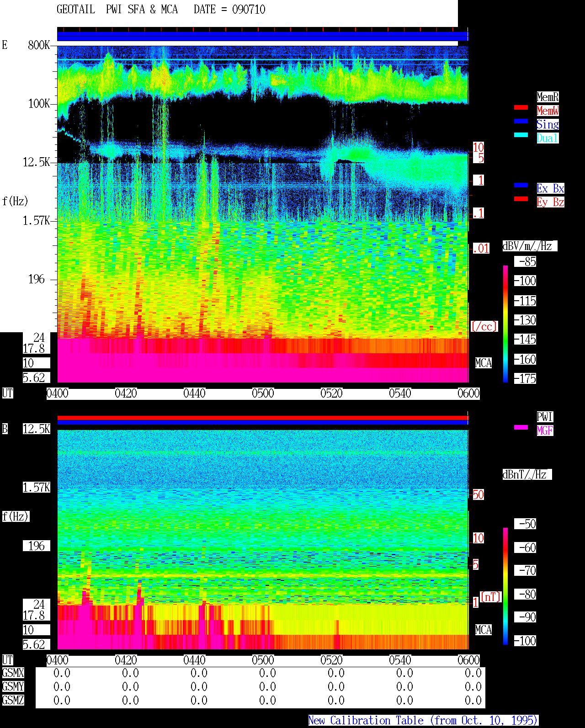Image resolution: width=585 pixels, height=728 pixels.
Task: Click the blue Sing legend swatch
Action: click(521, 121)
